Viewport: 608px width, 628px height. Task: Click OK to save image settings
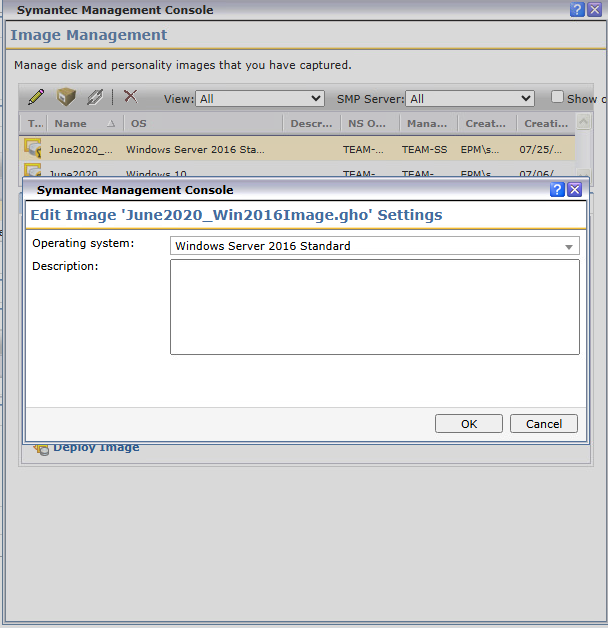click(x=469, y=424)
